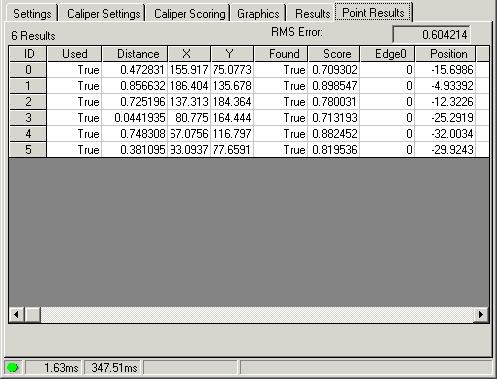Click the Distance column header
Viewport: 497px width, 379px height.
135,54
